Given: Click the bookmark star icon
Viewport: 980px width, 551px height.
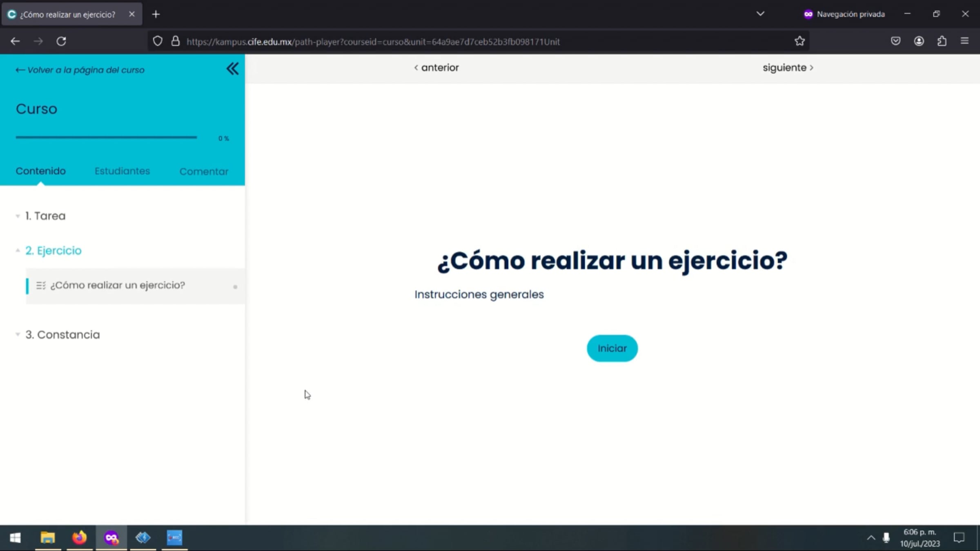Looking at the screenshot, I should tap(800, 41).
